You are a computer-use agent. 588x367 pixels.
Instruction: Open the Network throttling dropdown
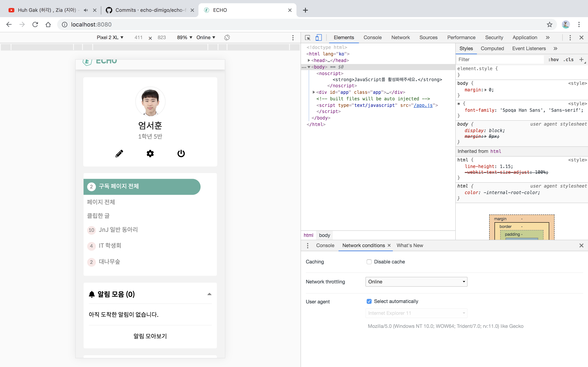coord(416,282)
